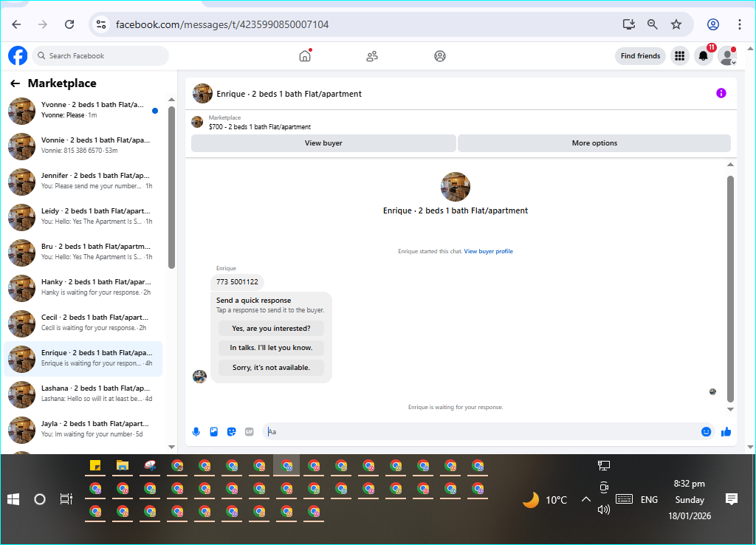Click the '$700 - 2 beds 1 bath' listing title
Image resolution: width=756 pixels, height=545 pixels.
[260, 127]
